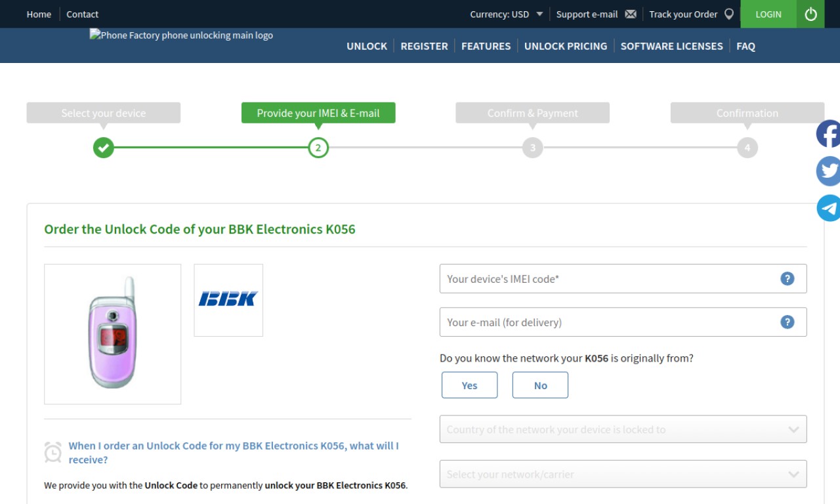840x504 pixels.
Task: Expand the country of network dropdown
Action: point(623,429)
